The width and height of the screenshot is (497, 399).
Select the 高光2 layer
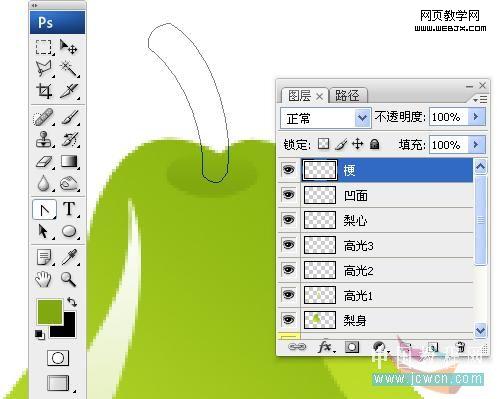click(387, 270)
